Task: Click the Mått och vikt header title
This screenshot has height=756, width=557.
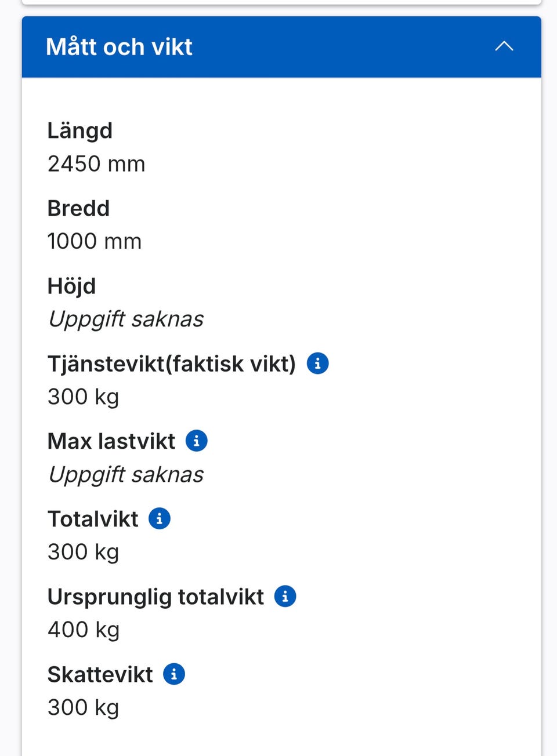Action: point(119,47)
